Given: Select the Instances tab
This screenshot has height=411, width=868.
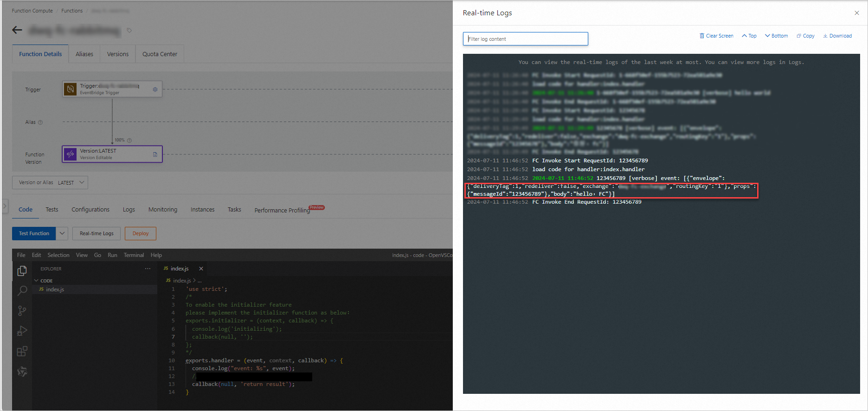Looking at the screenshot, I should [x=203, y=210].
